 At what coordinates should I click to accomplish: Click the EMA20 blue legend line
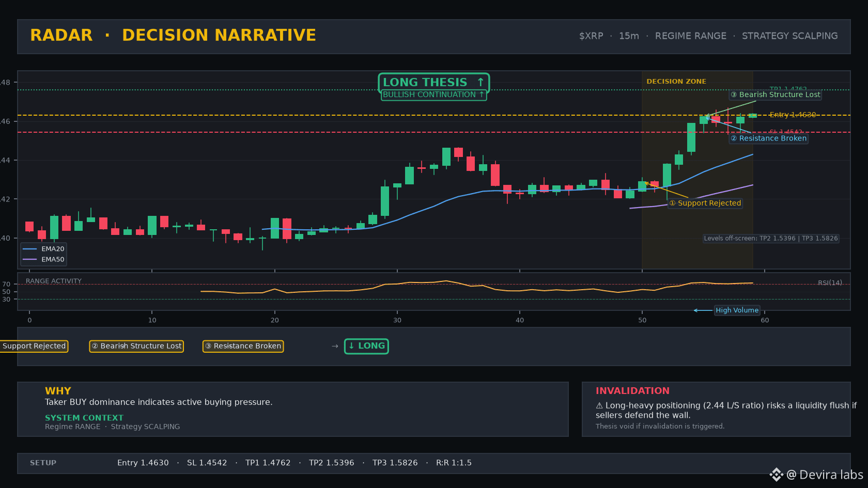point(30,249)
